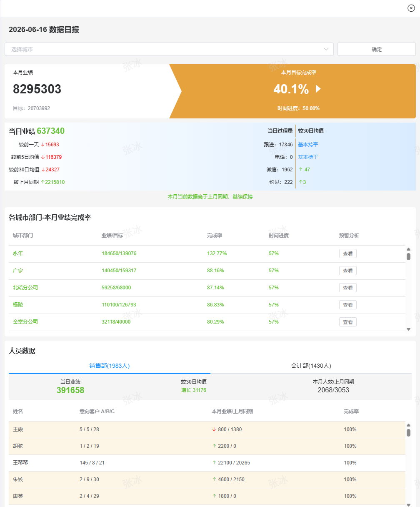Click the 184650/139076 performance value

[x=119, y=254]
